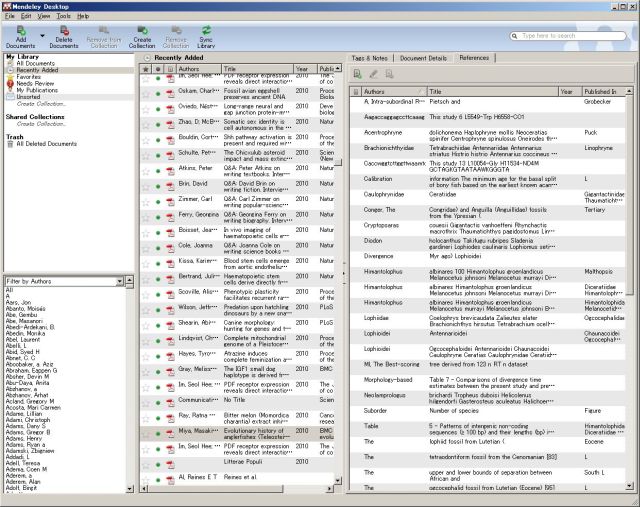Sort references by Title column

coord(493,92)
